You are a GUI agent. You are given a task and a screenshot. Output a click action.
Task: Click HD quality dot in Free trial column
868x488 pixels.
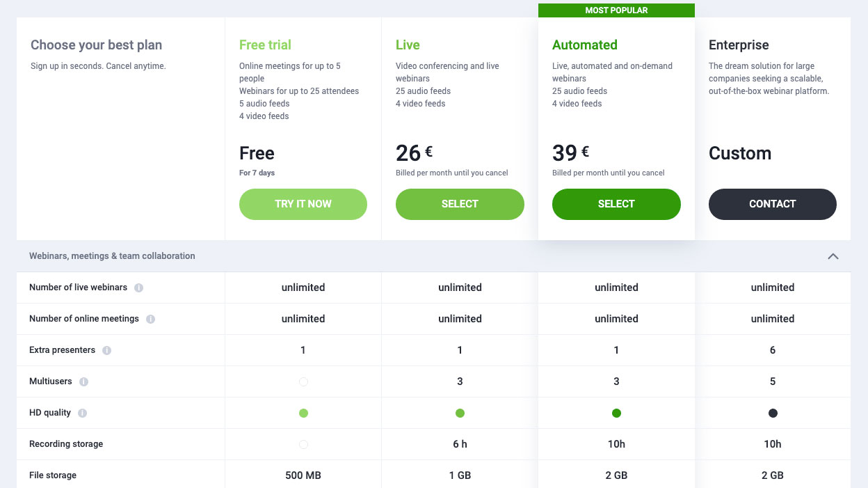tap(303, 413)
